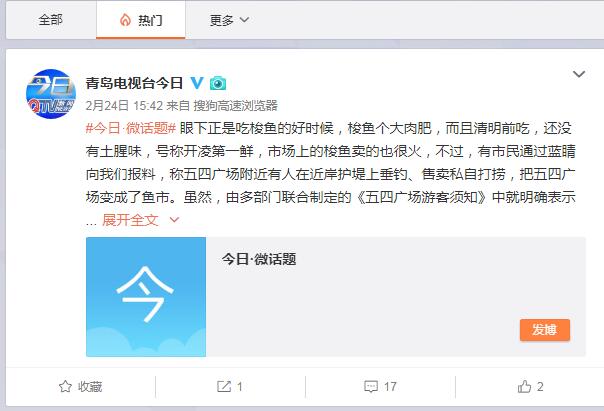This screenshot has width=604, height=411.
Task: Click the blue V verification badge
Action: [197, 82]
